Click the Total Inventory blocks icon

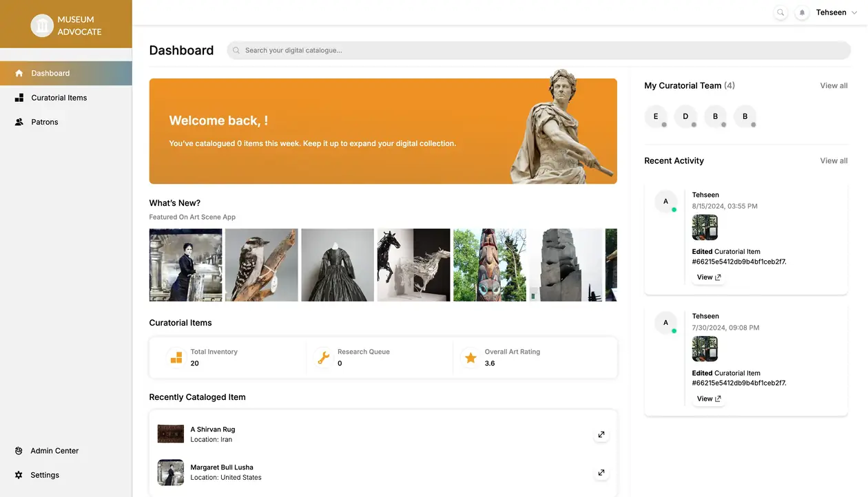point(176,357)
